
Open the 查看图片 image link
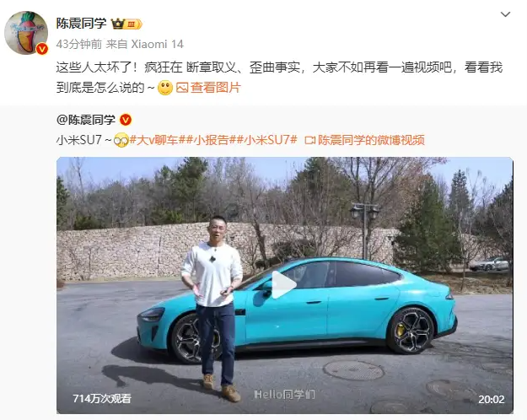coord(216,88)
